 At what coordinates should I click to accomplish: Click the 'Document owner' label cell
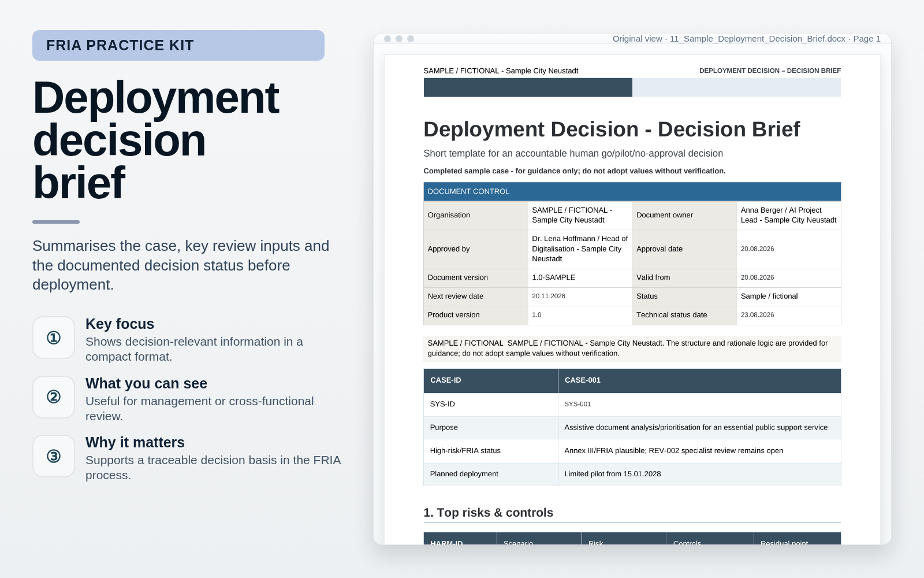point(684,215)
